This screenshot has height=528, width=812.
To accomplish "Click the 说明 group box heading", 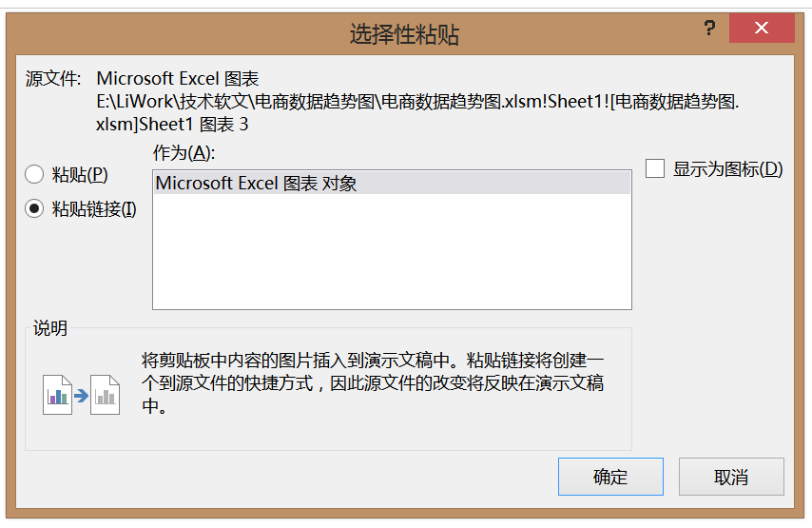I will coord(50,328).
